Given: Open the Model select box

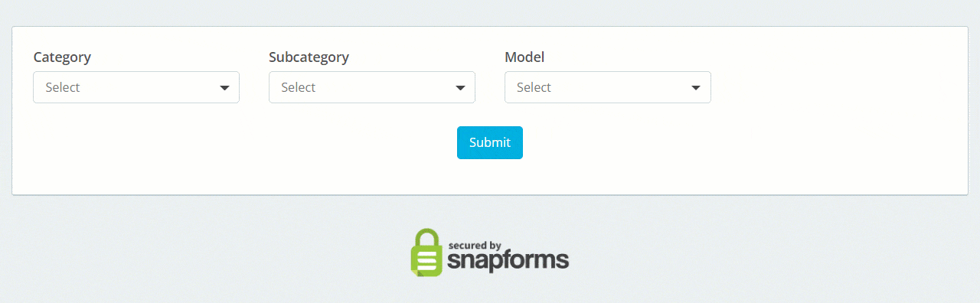Looking at the screenshot, I should coord(608,87).
